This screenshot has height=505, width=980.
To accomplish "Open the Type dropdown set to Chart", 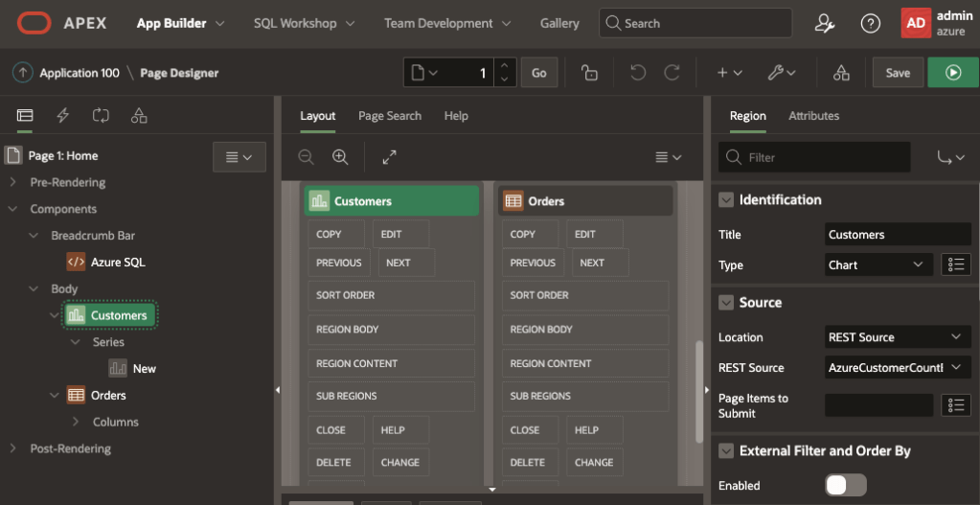I will click(x=878, y=264).
